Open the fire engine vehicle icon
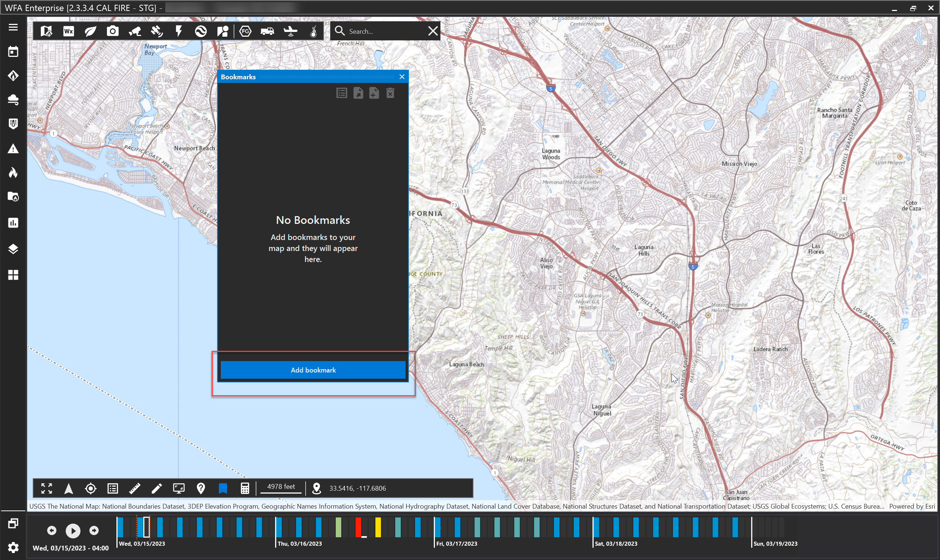Viewport: 940px width, 560px height. click(x=267, y=31)
